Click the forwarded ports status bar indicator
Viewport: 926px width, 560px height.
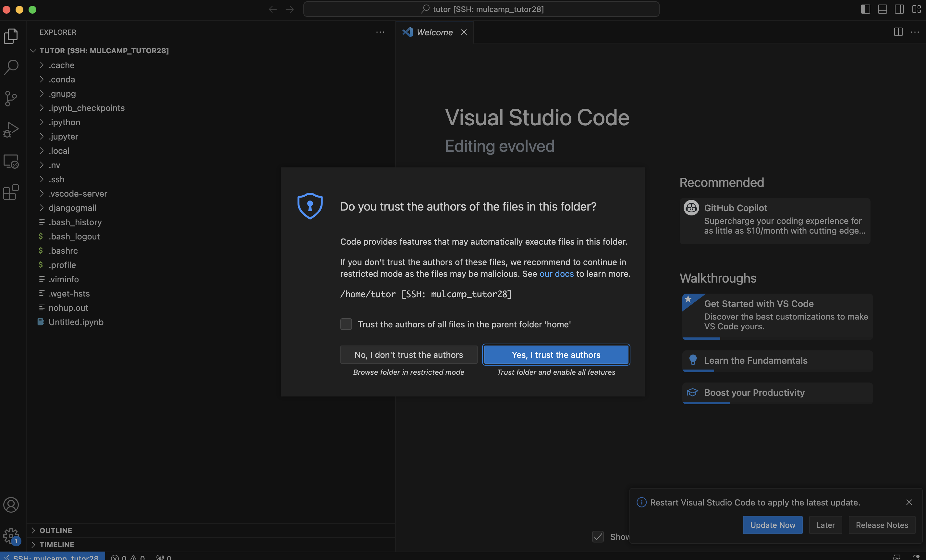(x=164, y=557)
